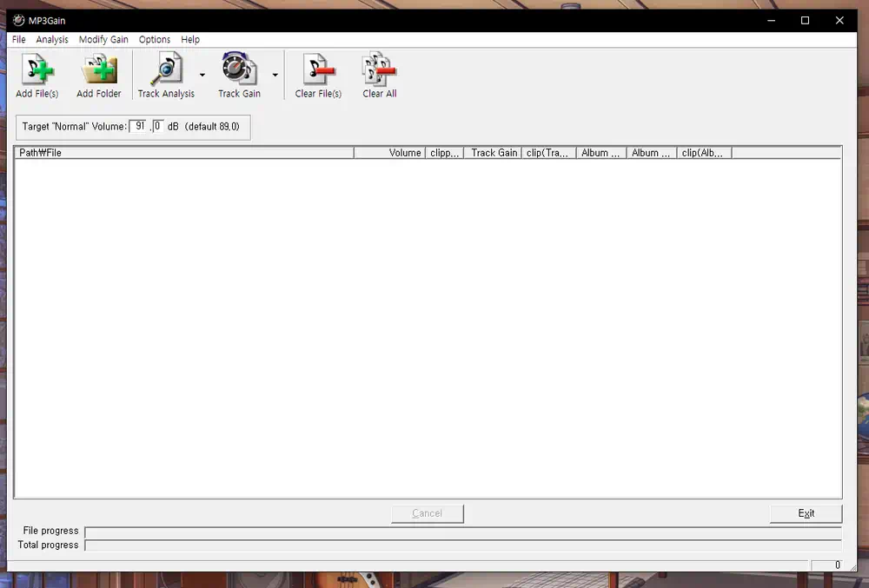Minimize the MP3Gain window

[771, 21]
